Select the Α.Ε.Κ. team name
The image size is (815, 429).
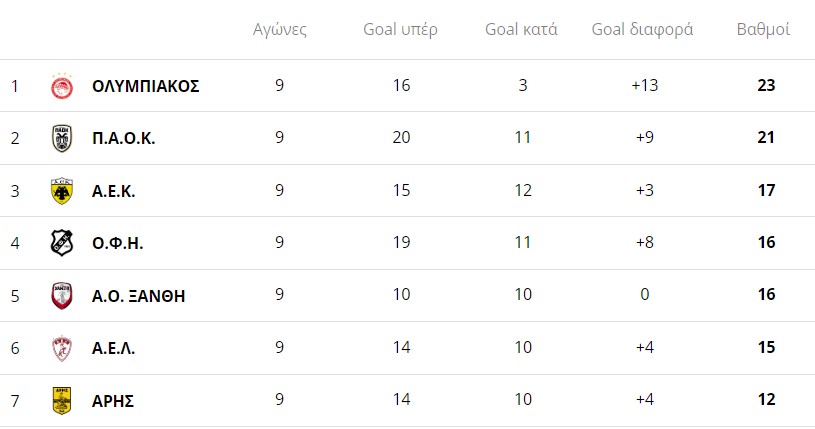[113, 191]
